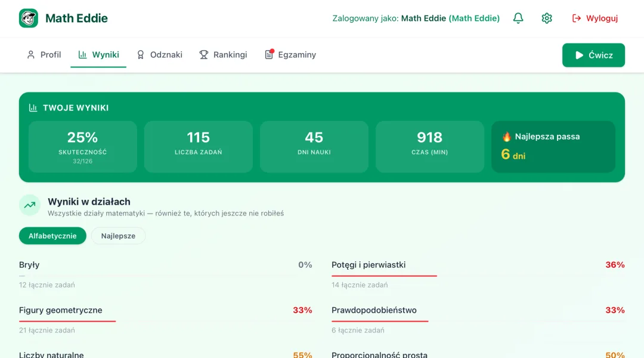
Task: Open notifications bell
Action: click(518, 18)
